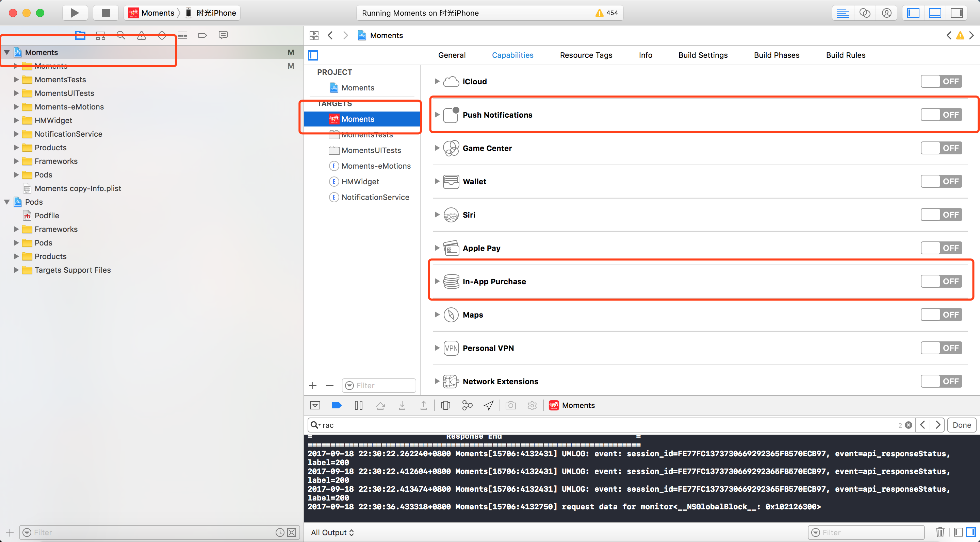
Task: Switch to the Build Rules tab
Action: tap(845, 55)
